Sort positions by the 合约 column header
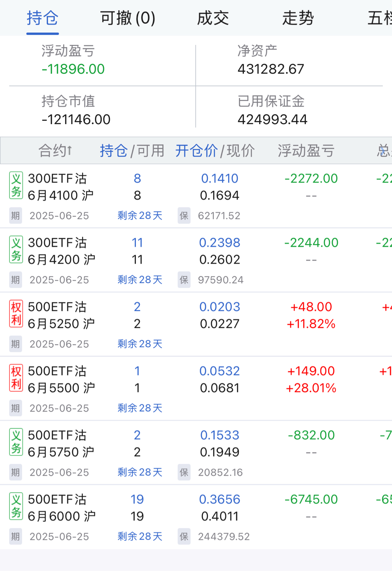 [x=55, y=151]
